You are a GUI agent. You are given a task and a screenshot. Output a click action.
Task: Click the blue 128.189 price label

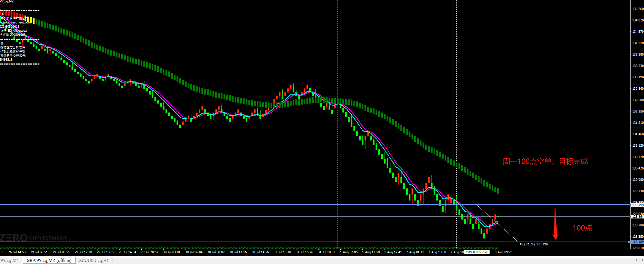click(637, 242)
